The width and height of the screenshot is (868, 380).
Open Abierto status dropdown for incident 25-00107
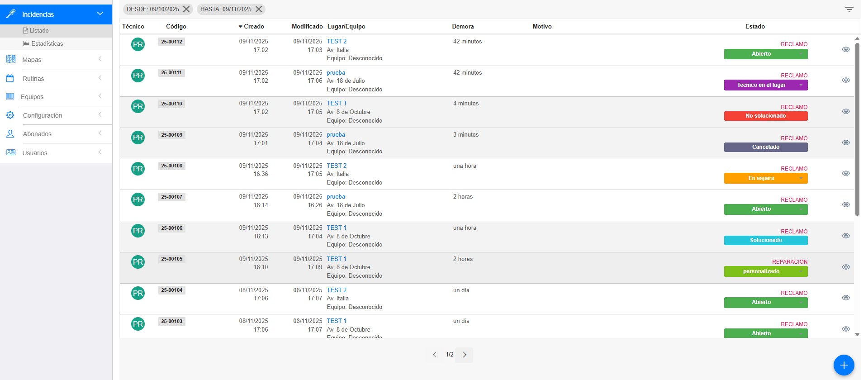766,209
